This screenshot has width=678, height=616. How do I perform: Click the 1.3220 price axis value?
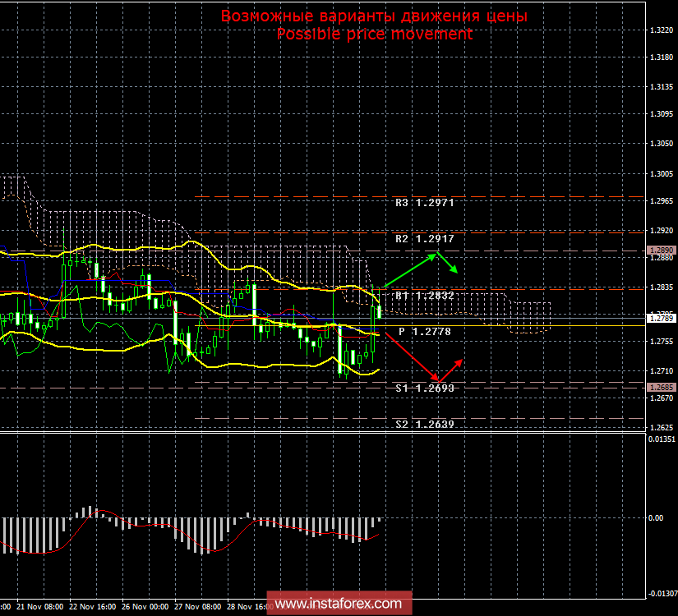[x=662, y=30]
